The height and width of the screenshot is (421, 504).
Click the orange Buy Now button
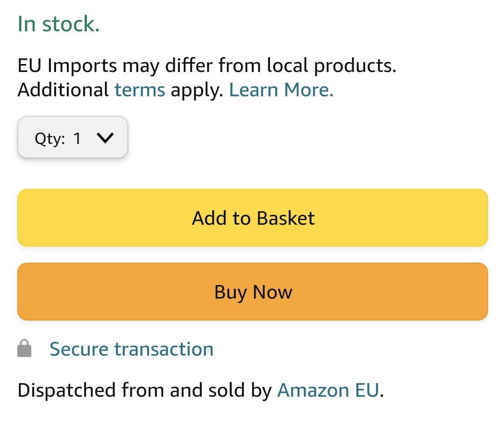pos(253,292)
